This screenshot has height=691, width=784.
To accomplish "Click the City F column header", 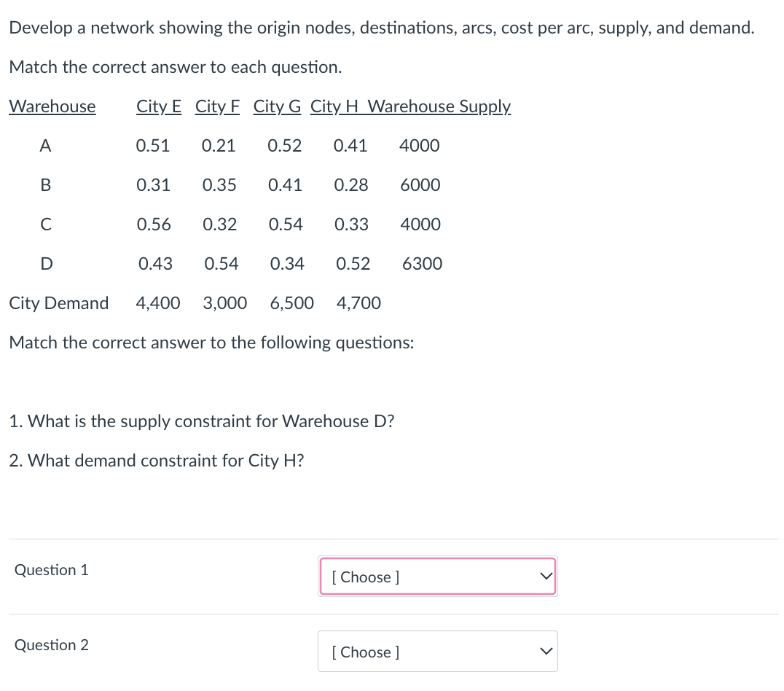I will [216, 106].
